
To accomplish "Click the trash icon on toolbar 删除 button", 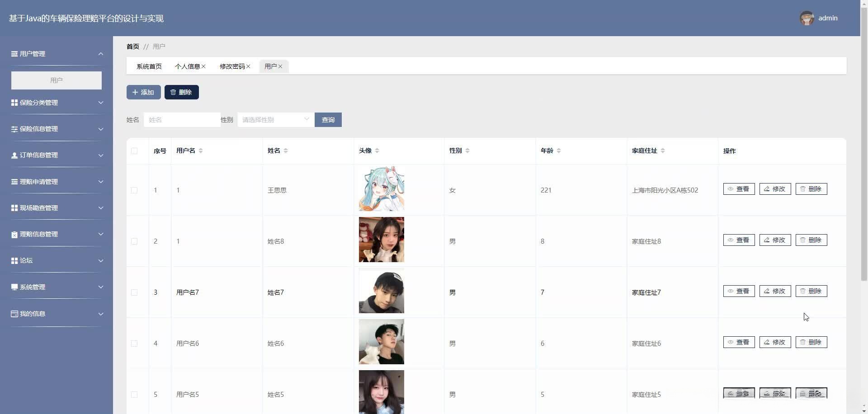I will click(173, 92).
